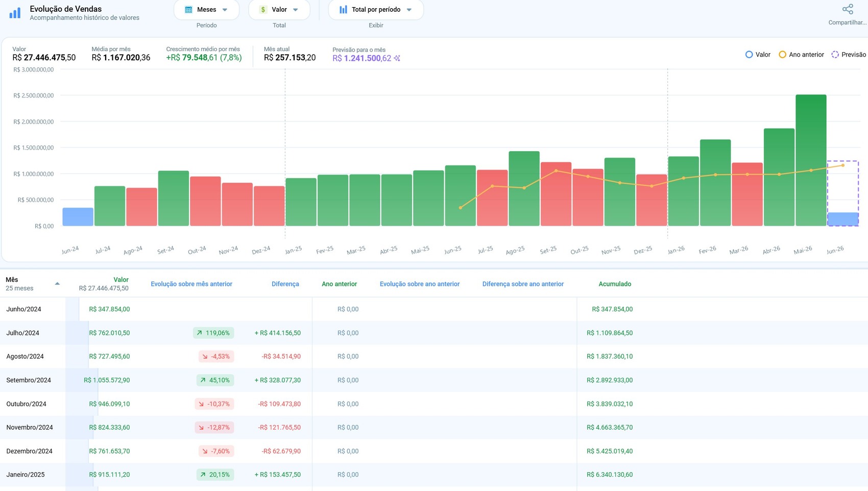Click the Ago-25 green bar
The width and height of the screenshot is (868, 491).
524,188
